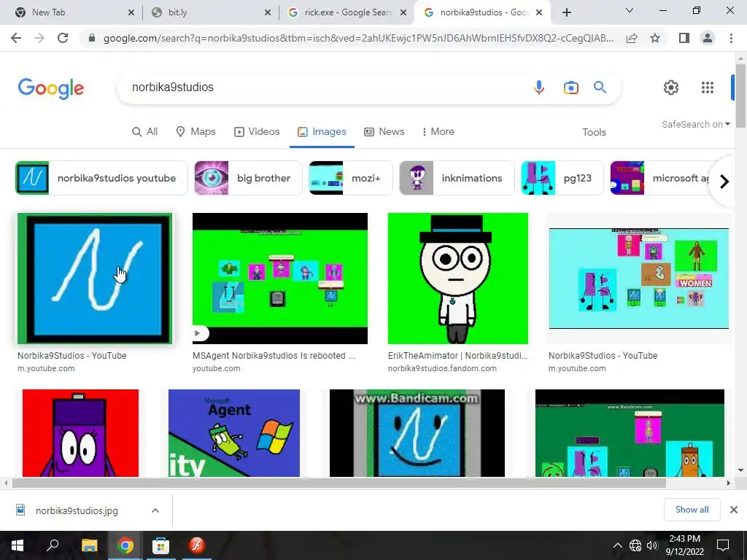Click the taskbar clock 2:43 PM
Viewport: 747px width, 560px height.
(684, 545)
